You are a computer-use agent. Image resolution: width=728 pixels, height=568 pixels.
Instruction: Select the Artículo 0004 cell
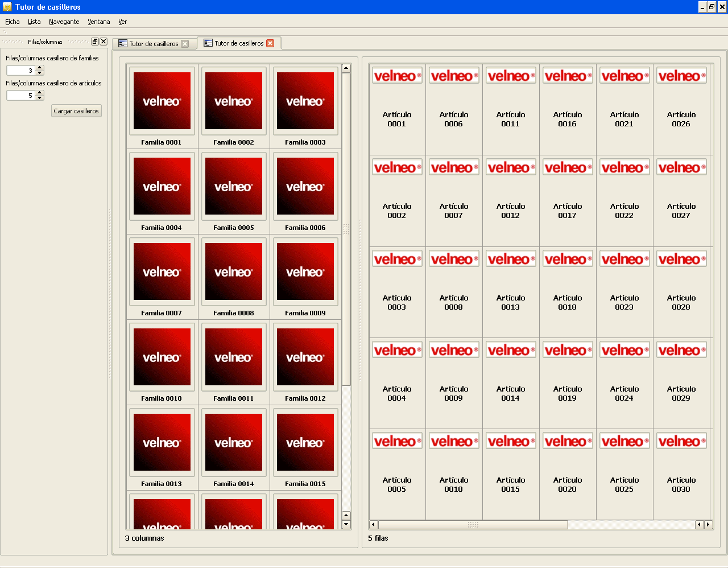(x=397, y=384)
